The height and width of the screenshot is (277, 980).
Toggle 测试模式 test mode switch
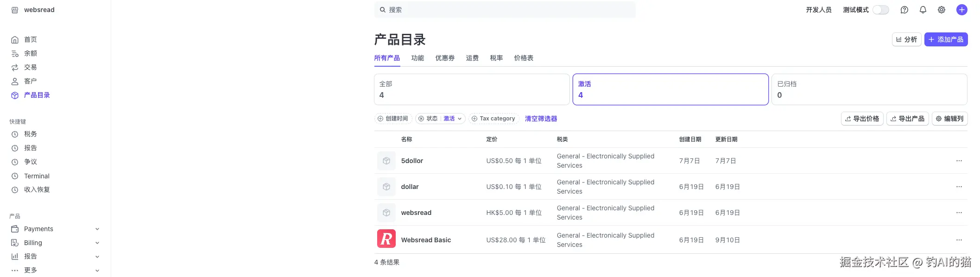click(x=881, y=10)
